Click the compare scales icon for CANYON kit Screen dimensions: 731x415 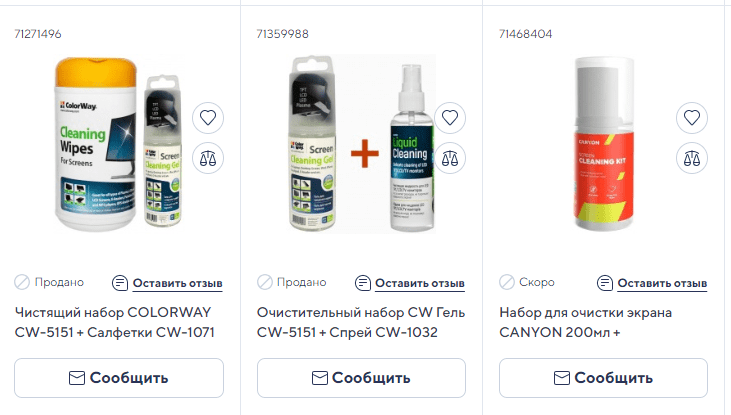click(x=692, y=158)
